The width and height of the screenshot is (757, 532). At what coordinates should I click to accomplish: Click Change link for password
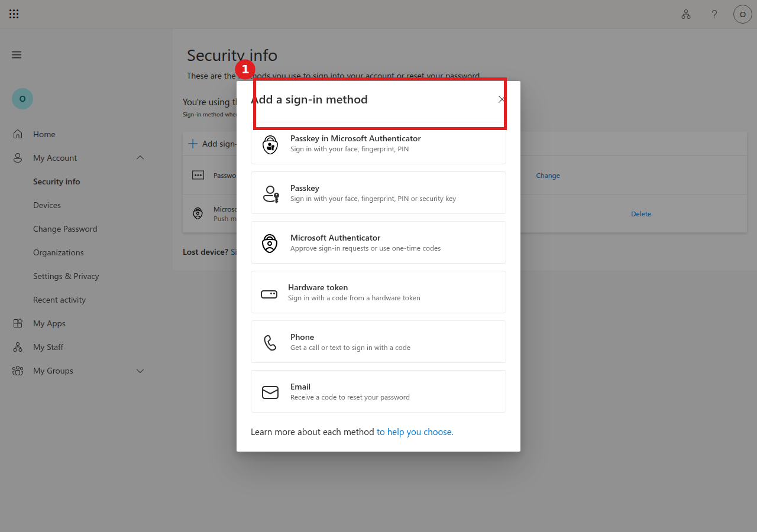pos(548,176)
